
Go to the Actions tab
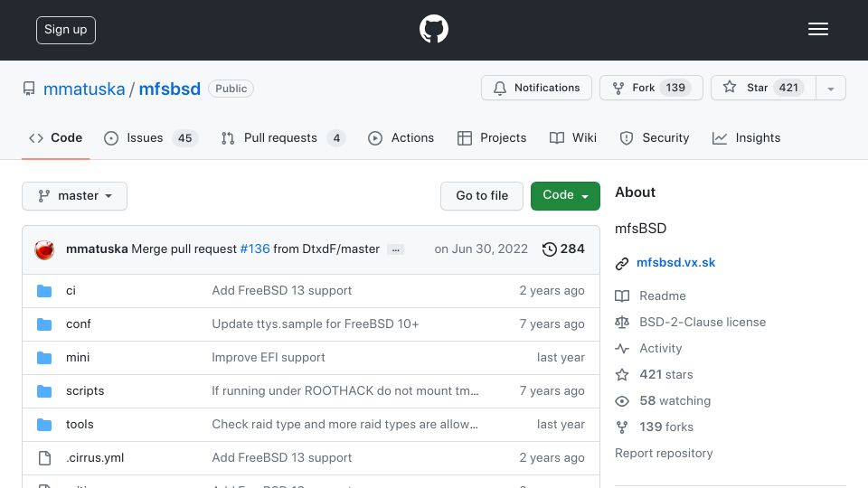click(401, 137)
